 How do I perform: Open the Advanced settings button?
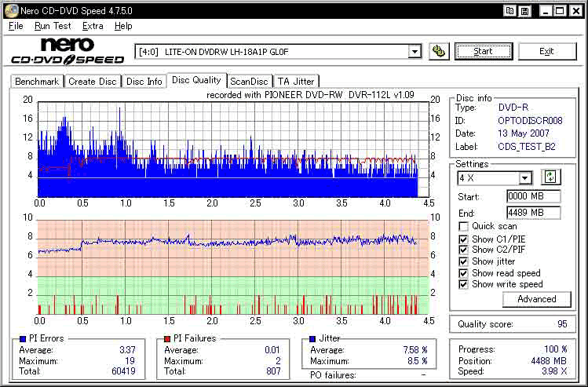click(x=536, y=299)
